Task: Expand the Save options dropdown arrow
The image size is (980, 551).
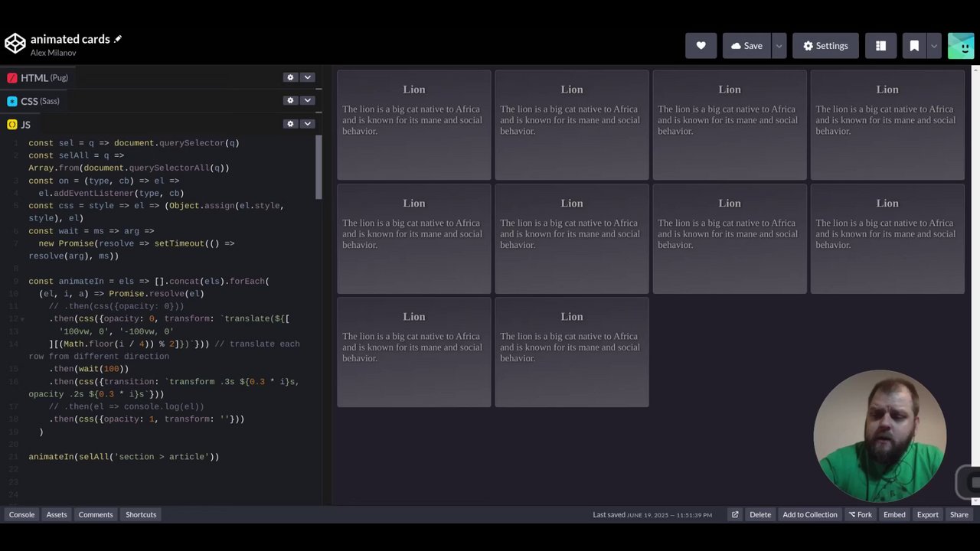Action: point(779,45)
